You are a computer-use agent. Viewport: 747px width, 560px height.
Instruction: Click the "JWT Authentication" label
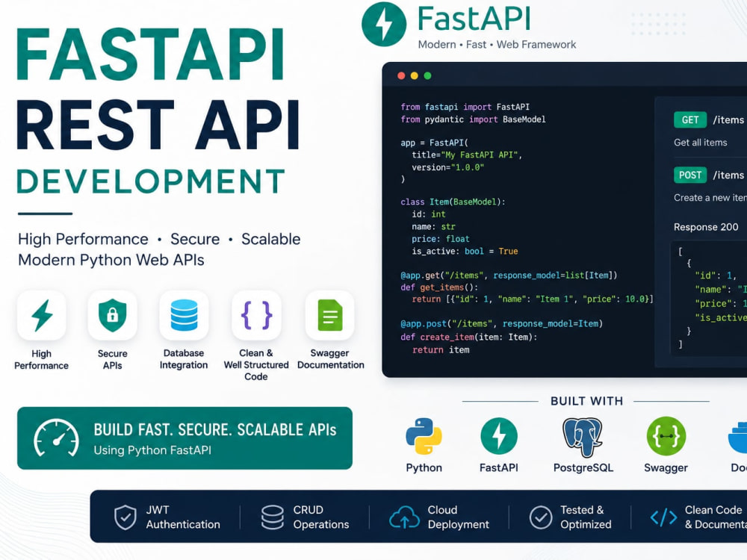(183, 517)
